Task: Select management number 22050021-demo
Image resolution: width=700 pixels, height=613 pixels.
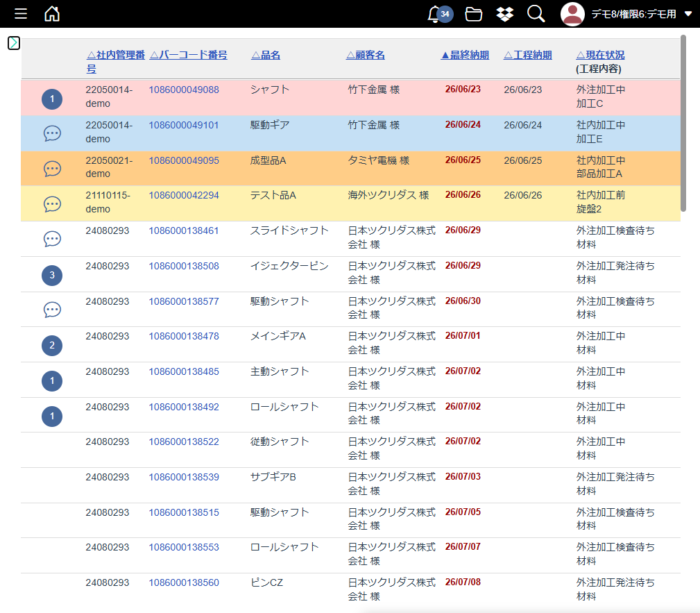Action: point(109,167)
